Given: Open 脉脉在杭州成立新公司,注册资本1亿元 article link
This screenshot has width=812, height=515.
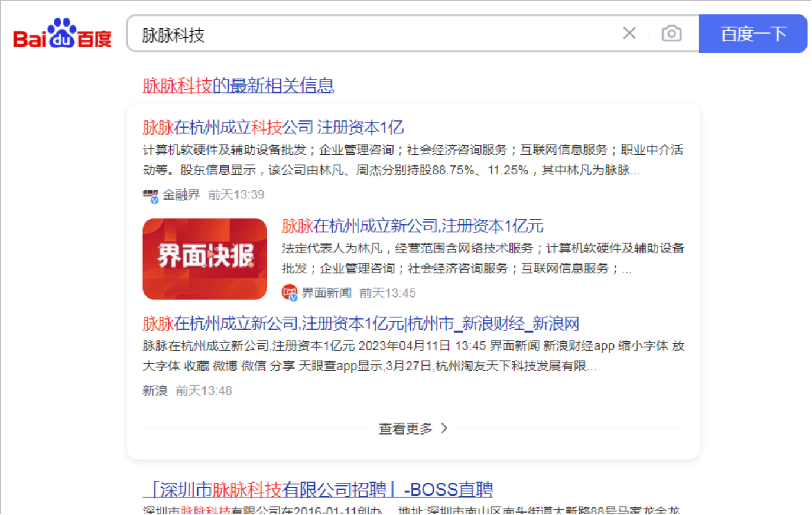Looking at the screenshot, I should tap(413, 226).
